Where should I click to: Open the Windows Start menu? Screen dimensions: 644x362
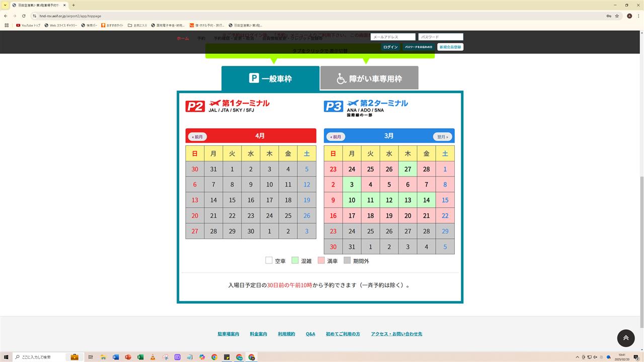6,357
